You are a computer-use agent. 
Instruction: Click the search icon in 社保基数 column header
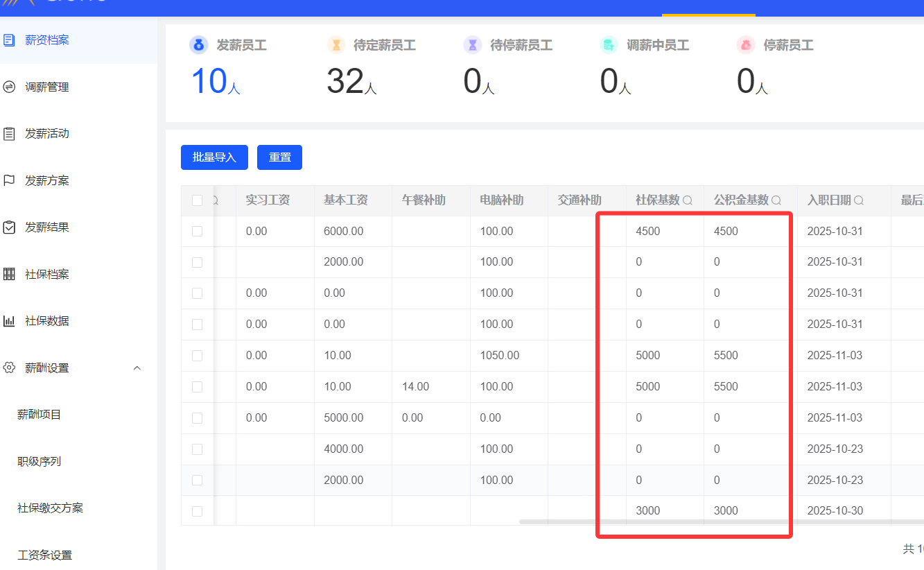click(x=688, y=200)
